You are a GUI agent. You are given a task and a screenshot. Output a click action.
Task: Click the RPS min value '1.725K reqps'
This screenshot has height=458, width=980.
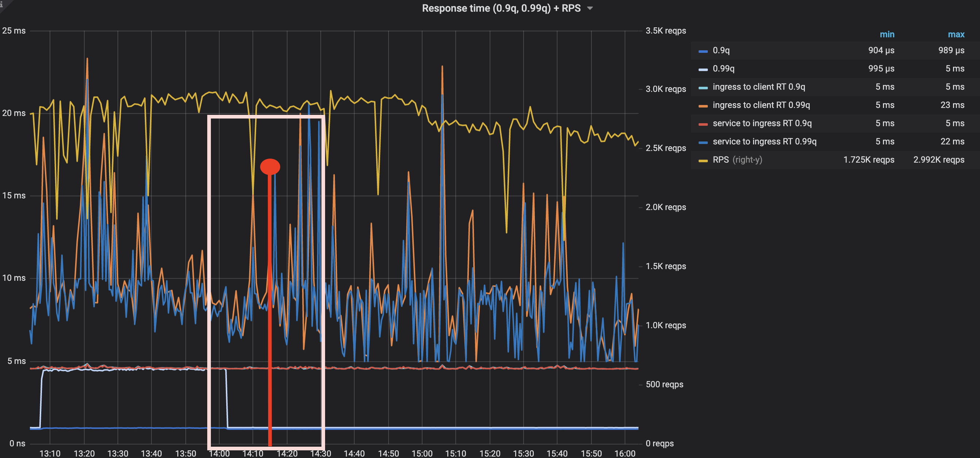868,160
